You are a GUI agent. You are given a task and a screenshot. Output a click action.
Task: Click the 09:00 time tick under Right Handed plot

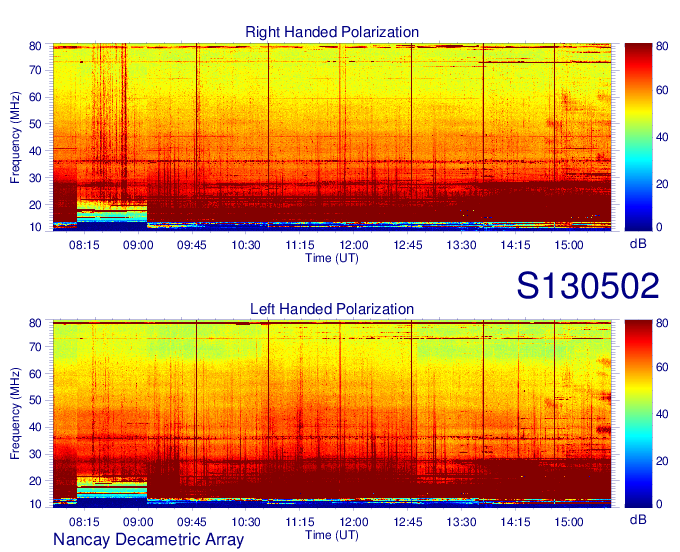[x=138, y=245]
